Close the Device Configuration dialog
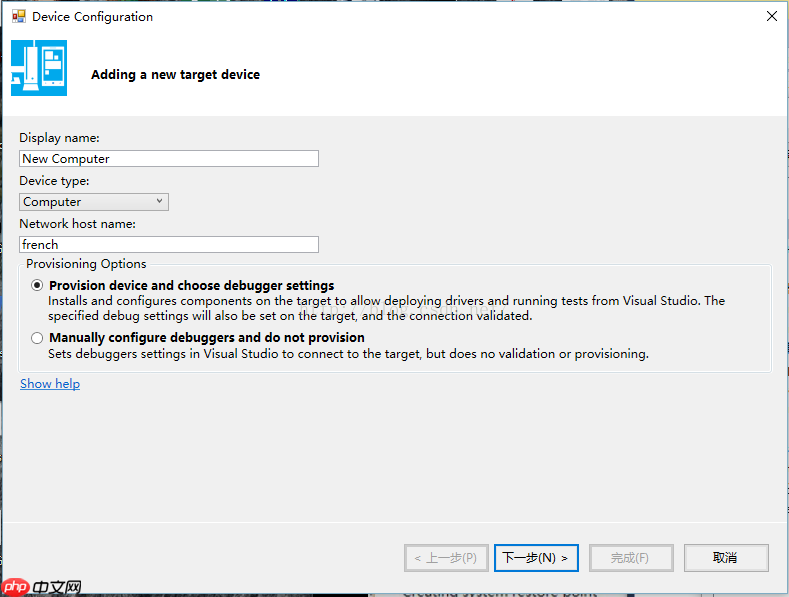This screenshot has width=789, height=597. 771,17
